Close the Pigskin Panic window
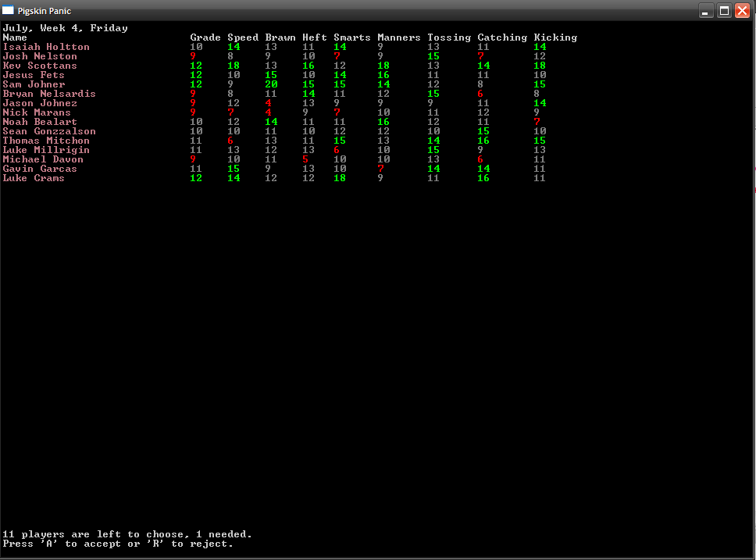 pyautogui.click(x=742, y=11)
